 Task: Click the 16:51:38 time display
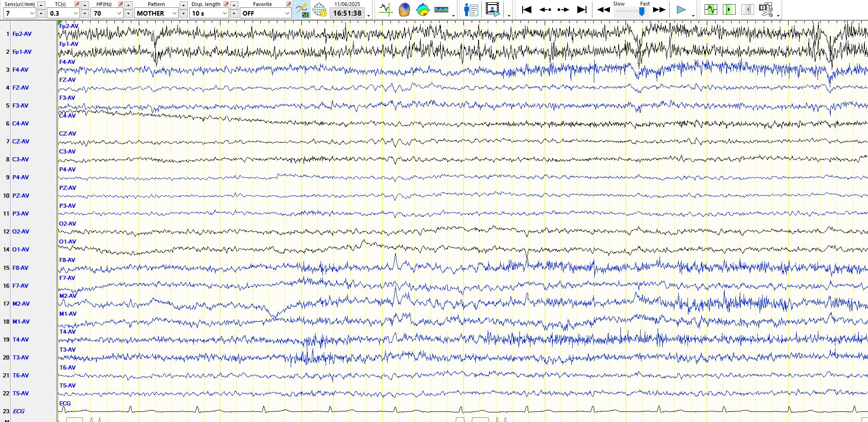347,13
